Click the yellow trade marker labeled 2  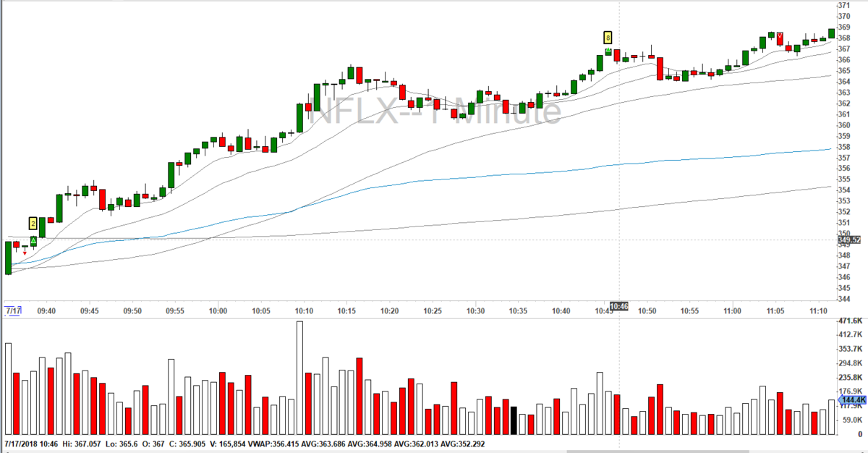pyautogui.click(x=33, y=224)
